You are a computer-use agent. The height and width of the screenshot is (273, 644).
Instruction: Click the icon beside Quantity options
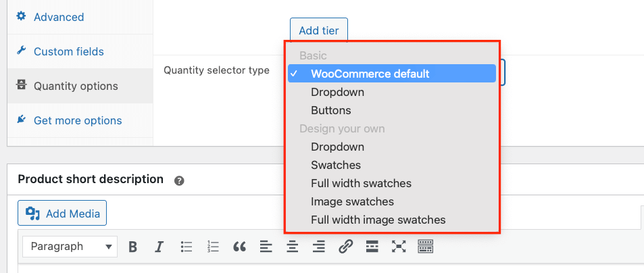pyautogui.click(x=21, y=85)
